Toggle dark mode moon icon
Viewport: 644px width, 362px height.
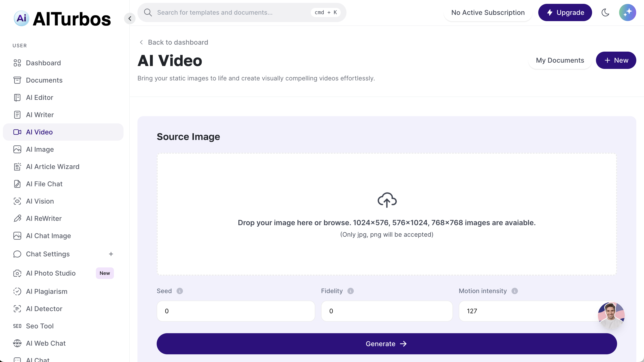click(x=605, y=12)
